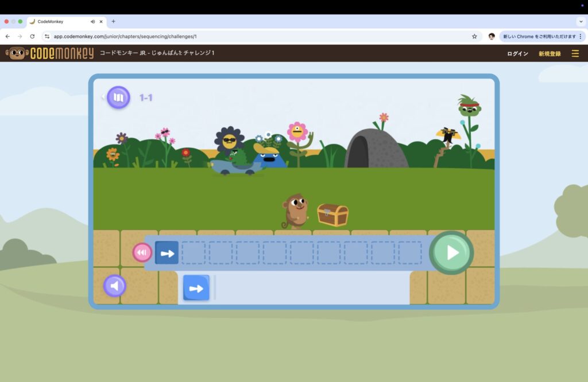
Task: Mute tab via audio speaker icon
Action: click(x=92, y=22)
